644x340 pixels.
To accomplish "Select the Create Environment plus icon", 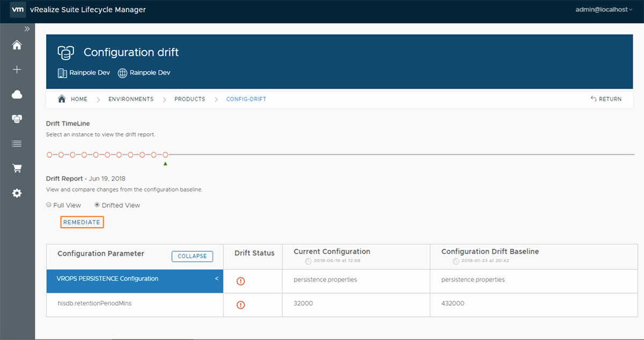I will [17, 69].
